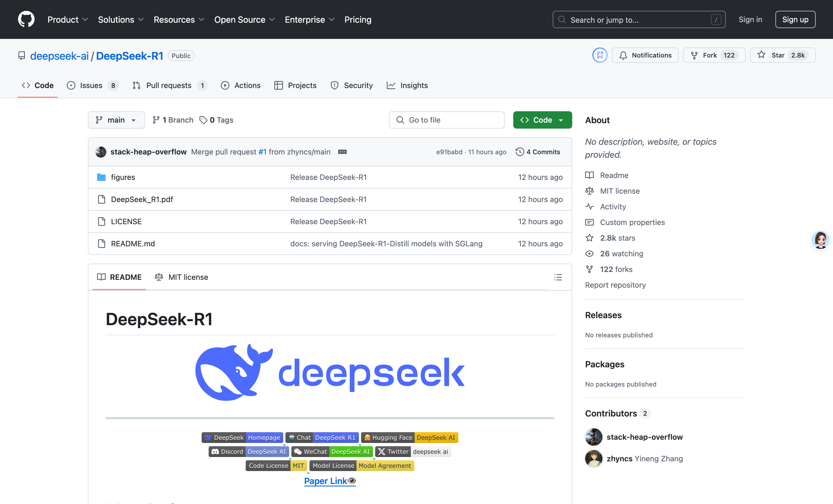Open the Actions tab

pyautogui.click(x=241, y=85)
